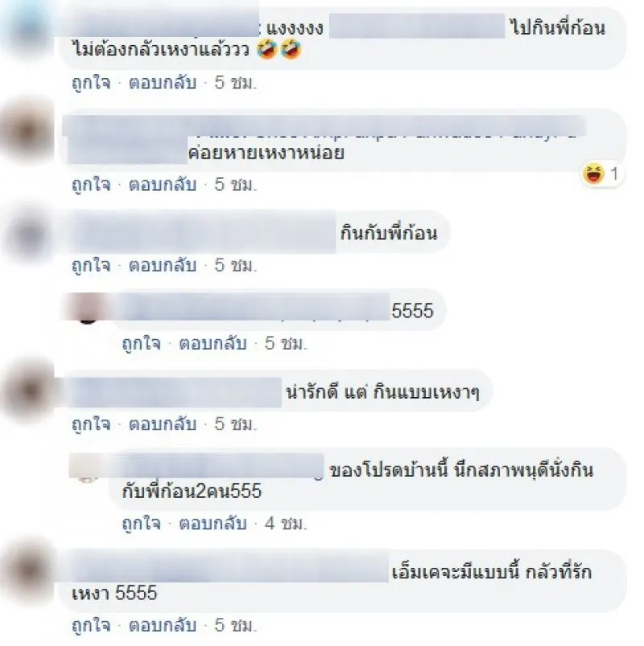Reply to the comment กินกับพี่ก้อน
This screenshot has height=646, width=644.
pos(163,265)
